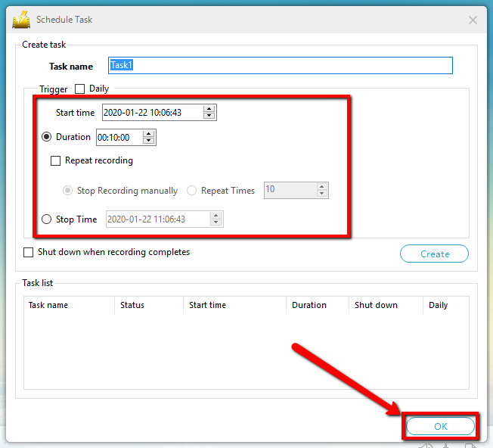Sort by Task name column header
493x448 pixels.
pos(48,305)
